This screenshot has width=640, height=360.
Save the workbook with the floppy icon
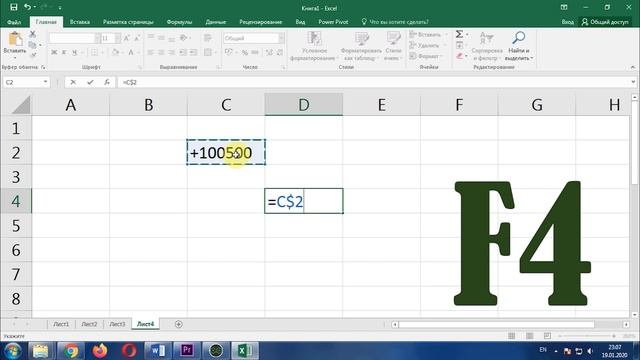click(x=13, y=7)
